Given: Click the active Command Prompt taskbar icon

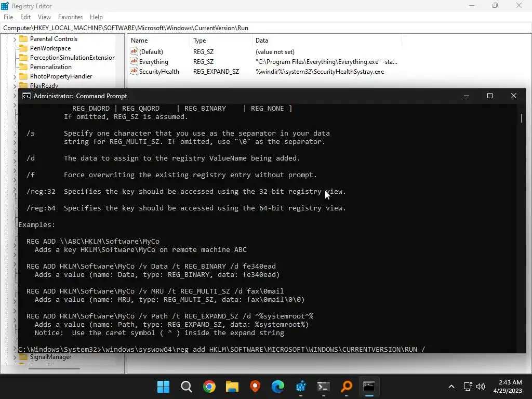Looking at the screenshot, I should (369, 387).
